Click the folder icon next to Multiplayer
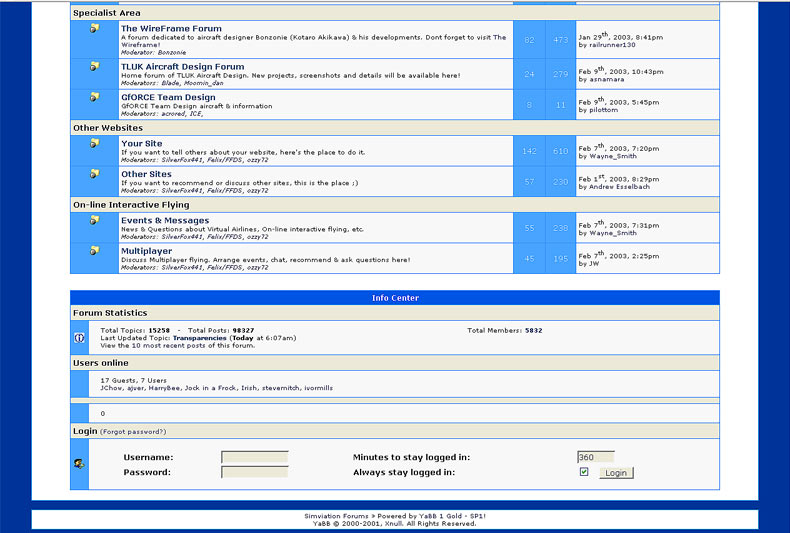The height and width of the screenshot is (533, 790). point(94,251)
